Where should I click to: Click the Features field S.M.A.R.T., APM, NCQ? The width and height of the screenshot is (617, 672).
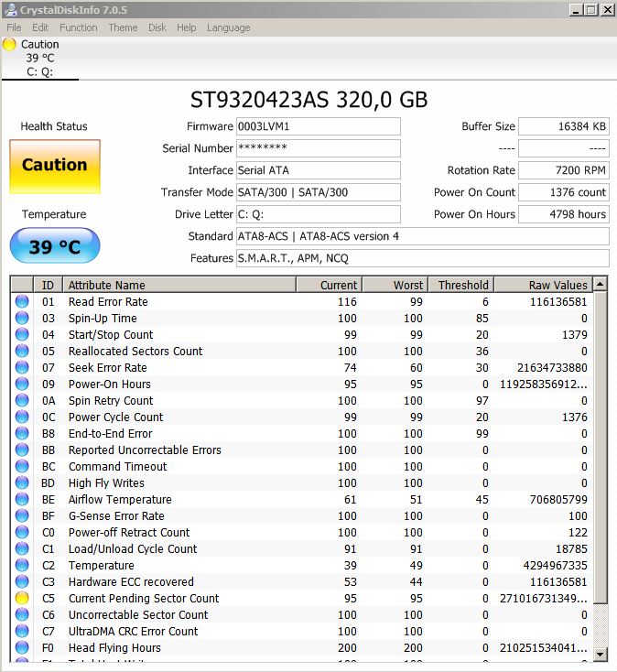pos(423,258)
